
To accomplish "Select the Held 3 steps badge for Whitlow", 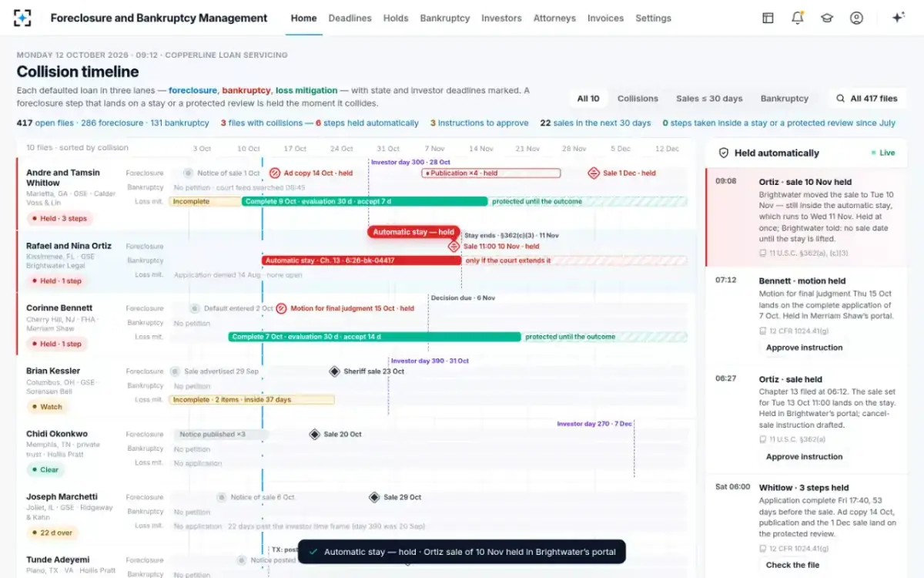I will 59,219.
